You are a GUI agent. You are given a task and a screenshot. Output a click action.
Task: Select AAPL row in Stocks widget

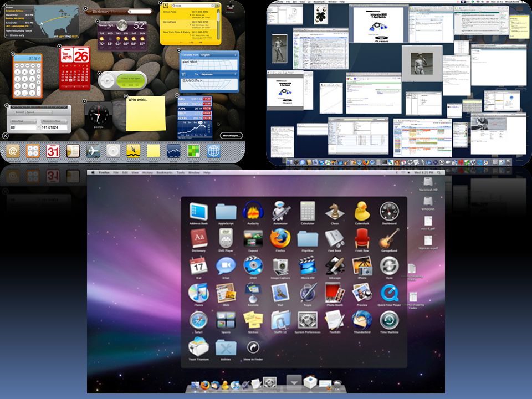point(195,109)
